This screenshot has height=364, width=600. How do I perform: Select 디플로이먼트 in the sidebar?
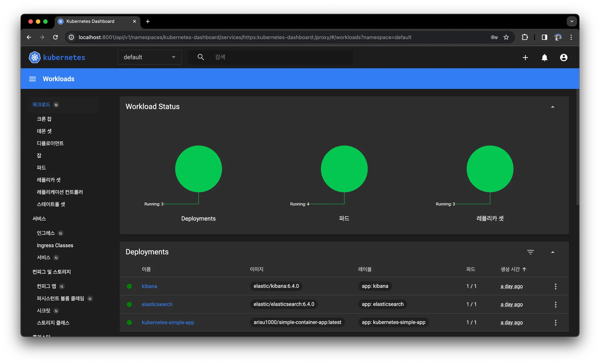[50, 143]
